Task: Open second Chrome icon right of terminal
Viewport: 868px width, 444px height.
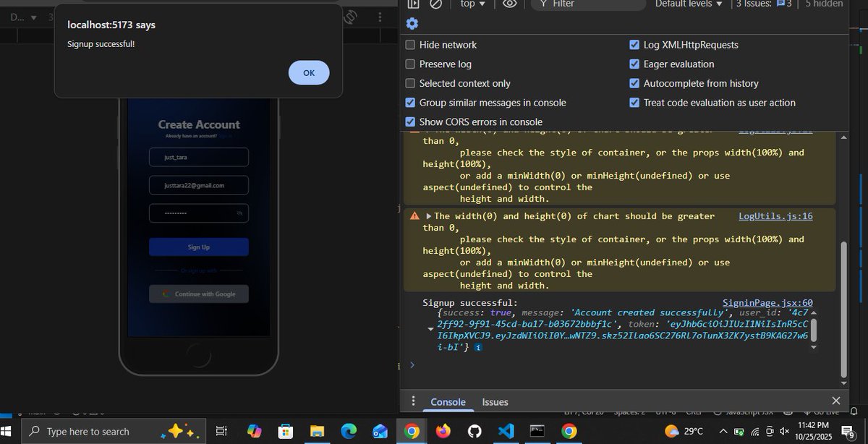Action: click(569, 431)
